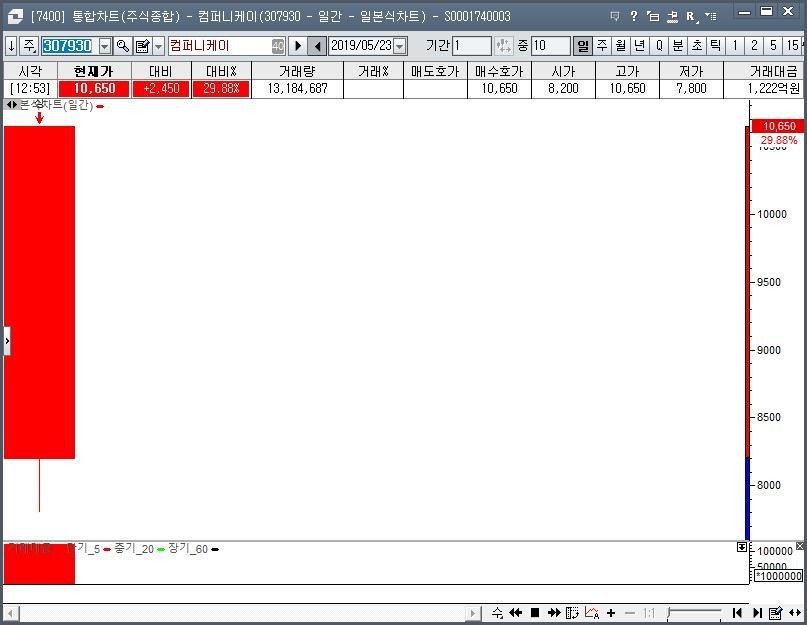The image size is (807, 625).
Task: Click the 거래량 column header
Action: (x=297, y=71)
